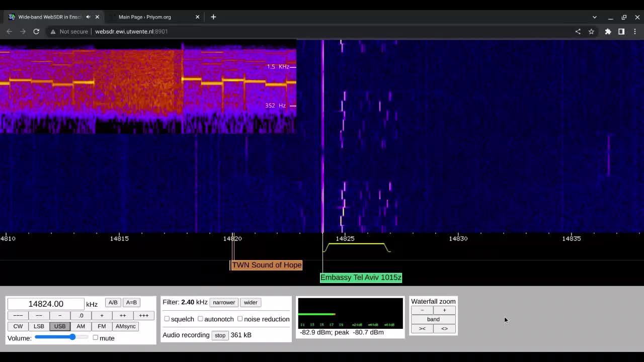Zoom in the waterfall with plus

[444, 310]
